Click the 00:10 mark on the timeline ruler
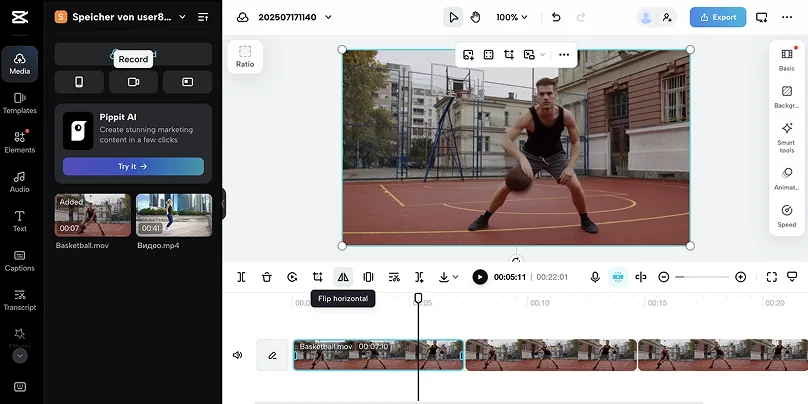Image resolution: width=808 pixels, height=404 pixels. 540,303
